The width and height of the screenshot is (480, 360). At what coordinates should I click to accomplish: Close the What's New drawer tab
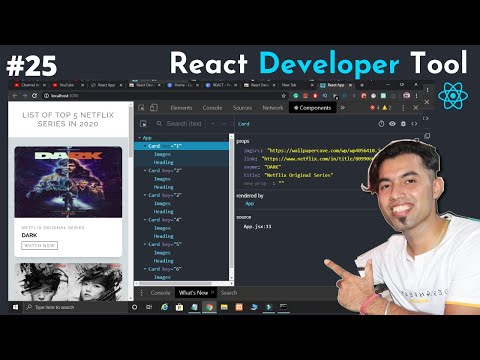coord(213,292)
